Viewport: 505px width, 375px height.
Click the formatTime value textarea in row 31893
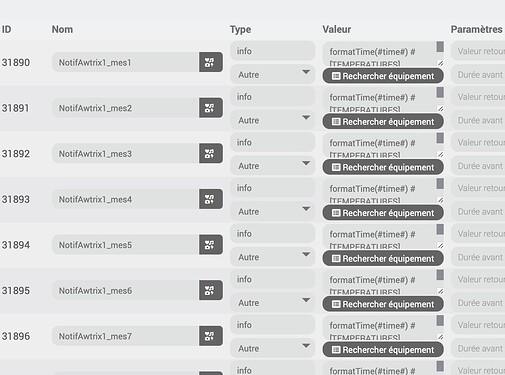pos(380,190)
